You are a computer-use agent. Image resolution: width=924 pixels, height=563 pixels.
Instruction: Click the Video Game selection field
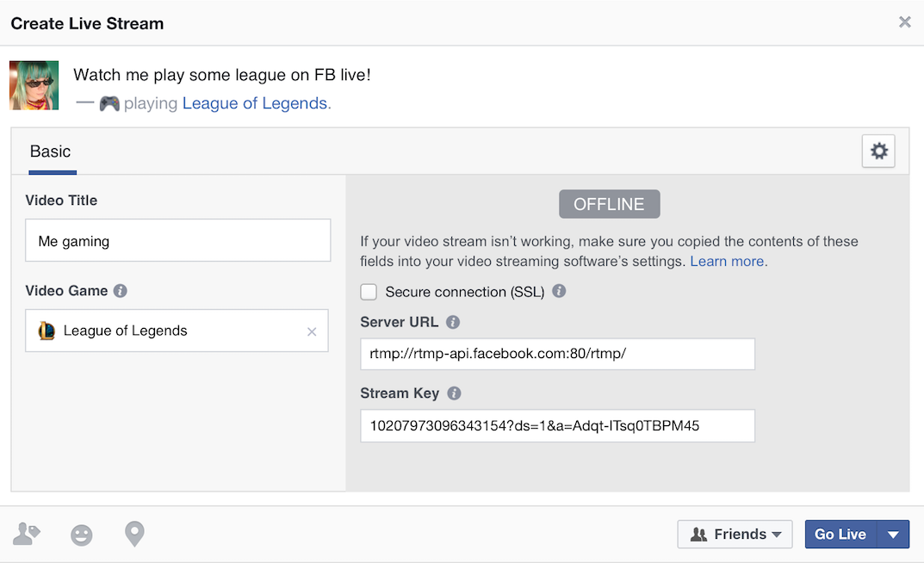[x=177, y=331]
